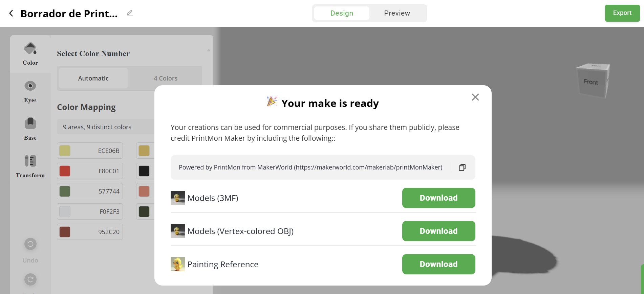Image resolution: width=644 pixels, height=294 pixels.
Task: Download the Painting Reference image
Action: click(438, 264)
